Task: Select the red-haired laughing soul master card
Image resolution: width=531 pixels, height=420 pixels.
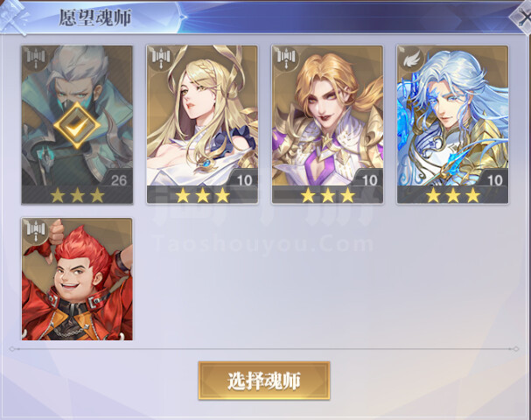Action: click(x=77, y=279)
